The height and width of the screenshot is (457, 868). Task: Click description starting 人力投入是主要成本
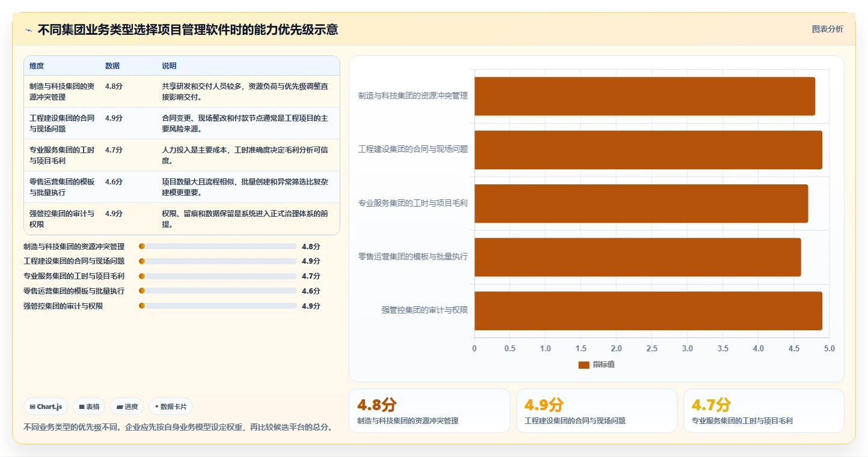coord(245,155)
